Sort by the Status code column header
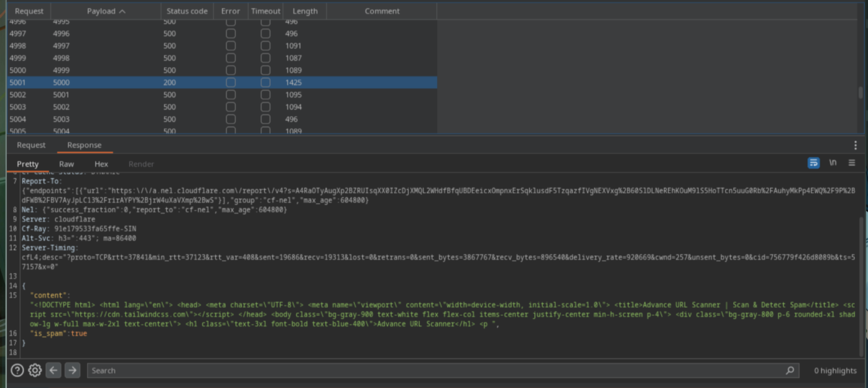The width and height of the screenshot is (868, 388). coord(187,11)
